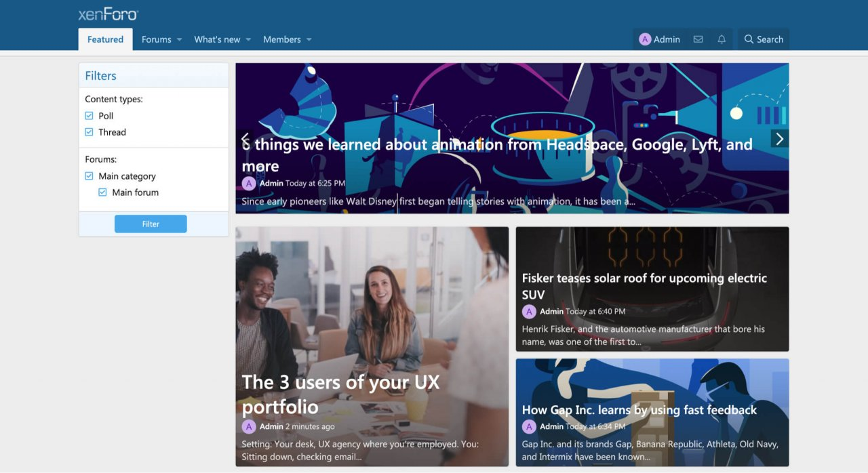Click Admin avatar in navigation bar

pos(645,39)
